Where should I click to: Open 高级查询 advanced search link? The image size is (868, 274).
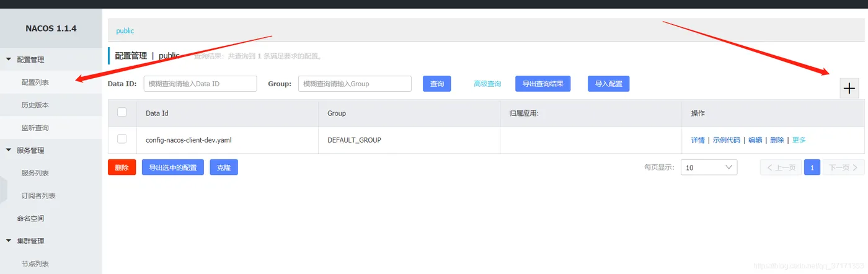487,84
